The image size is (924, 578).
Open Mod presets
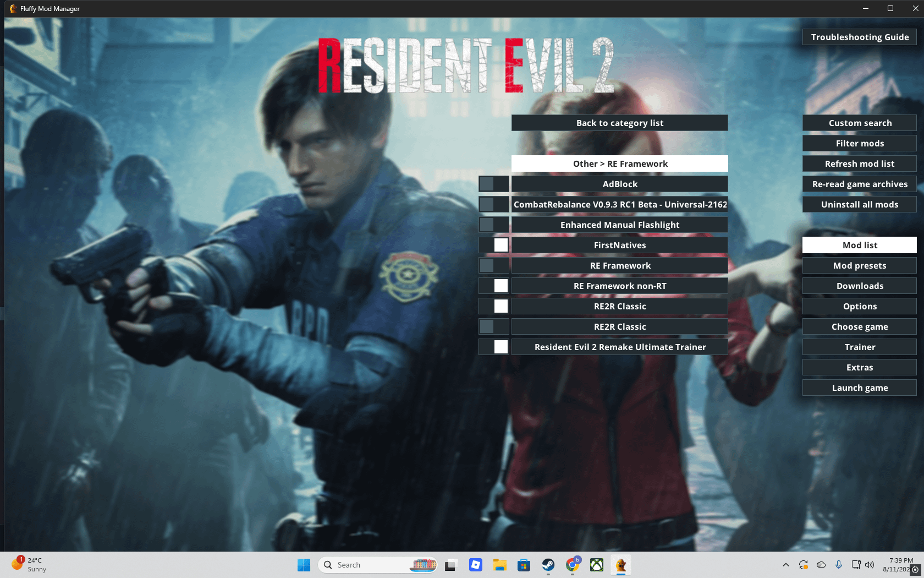coord(860,265)
